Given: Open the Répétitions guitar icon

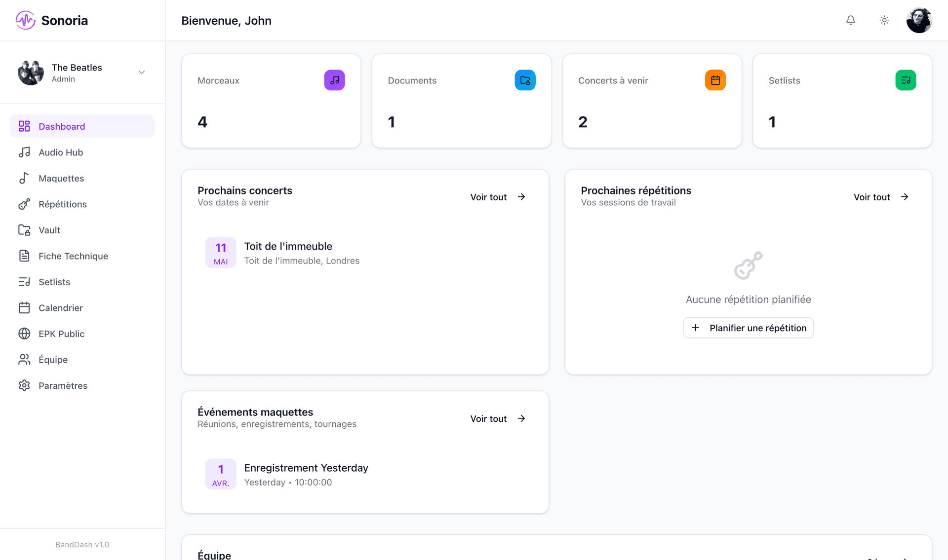Looking at the screenshot, I should 25,204.
